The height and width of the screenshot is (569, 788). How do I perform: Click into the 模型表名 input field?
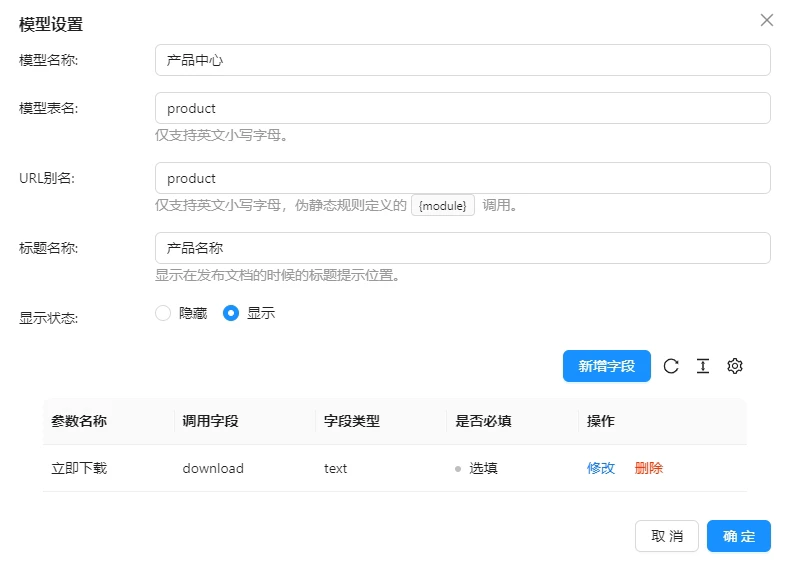point(462,108)
